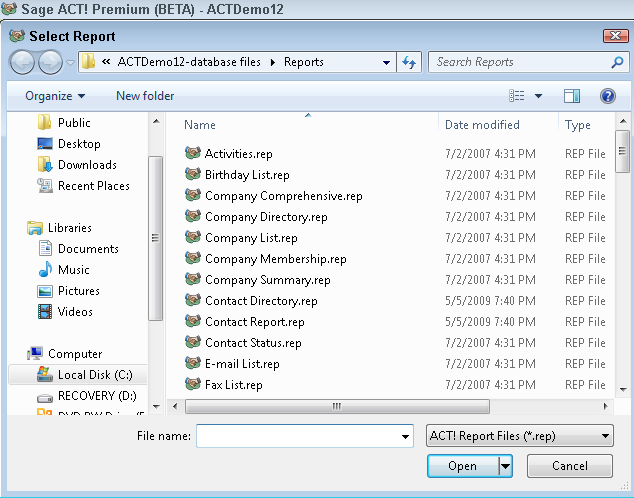Click the New folder button
This screenshot has height=498, width=634.
[x=145, y=96]
